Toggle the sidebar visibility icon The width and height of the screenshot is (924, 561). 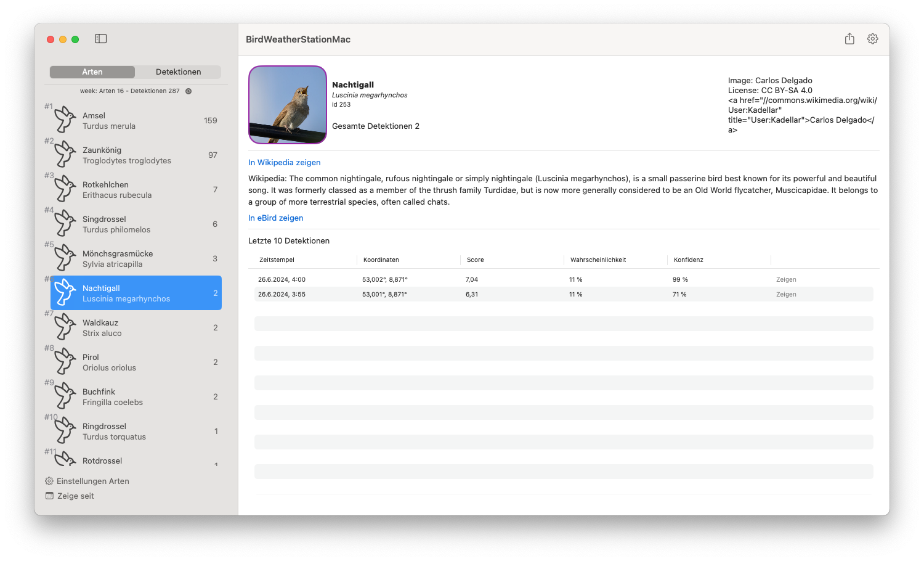pyautogui.click(x=100, y=38)
